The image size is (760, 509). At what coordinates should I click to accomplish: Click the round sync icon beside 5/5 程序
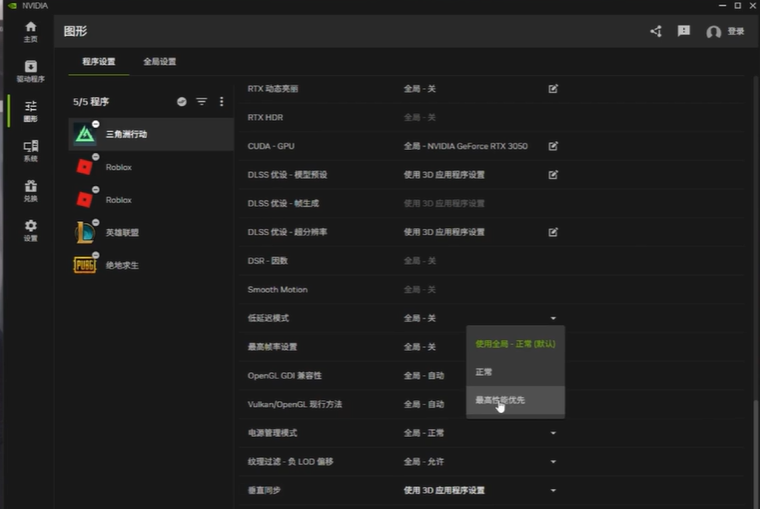182,102
